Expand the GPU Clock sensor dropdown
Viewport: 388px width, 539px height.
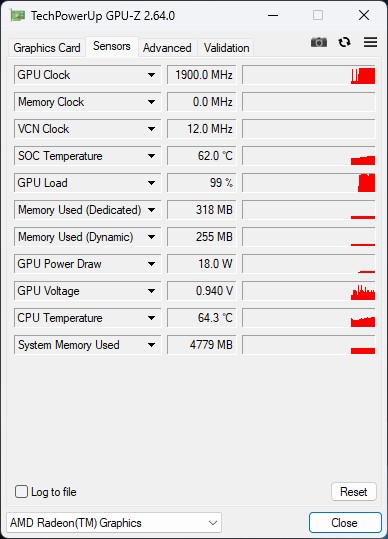point(151,75)
